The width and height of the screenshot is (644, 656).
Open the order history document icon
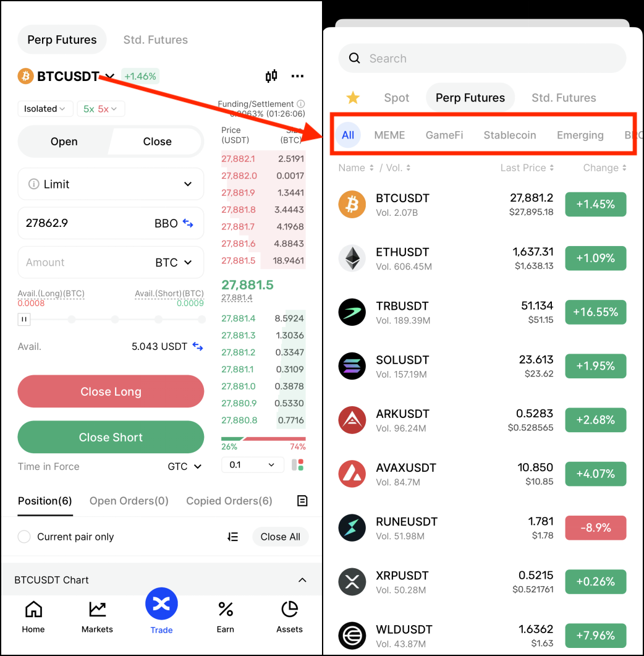[302, 501]
